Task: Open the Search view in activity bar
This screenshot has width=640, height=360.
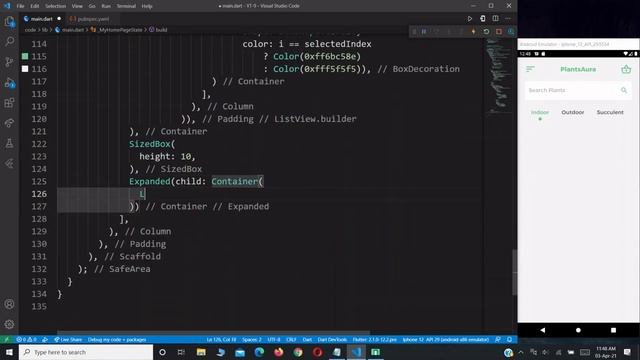Action: coord(9,41)
